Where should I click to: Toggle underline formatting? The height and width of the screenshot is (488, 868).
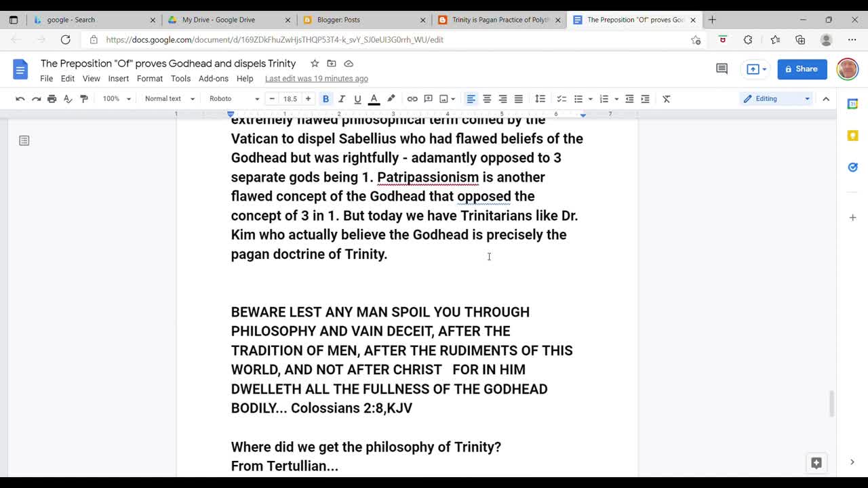pyautogui.click(x=357, y=99)
